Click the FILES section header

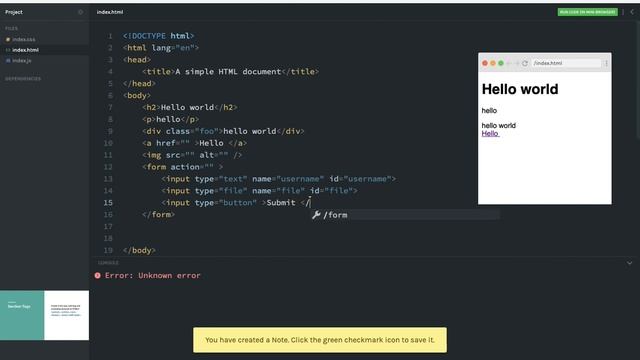tap(11, 29)
